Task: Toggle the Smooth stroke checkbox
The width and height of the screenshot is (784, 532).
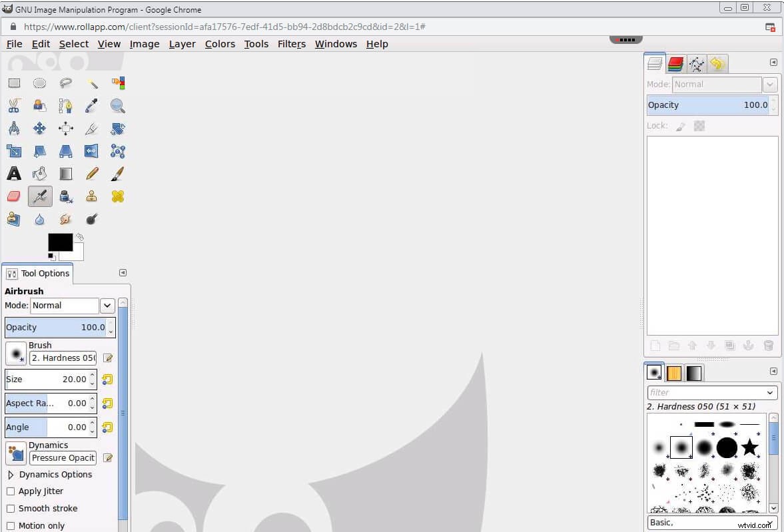Action: tap(11, 509)
